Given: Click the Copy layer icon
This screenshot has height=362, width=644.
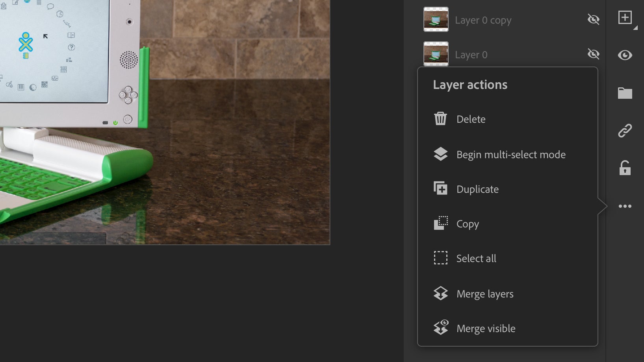Looking at the screenshot, I should coord(441,223).
